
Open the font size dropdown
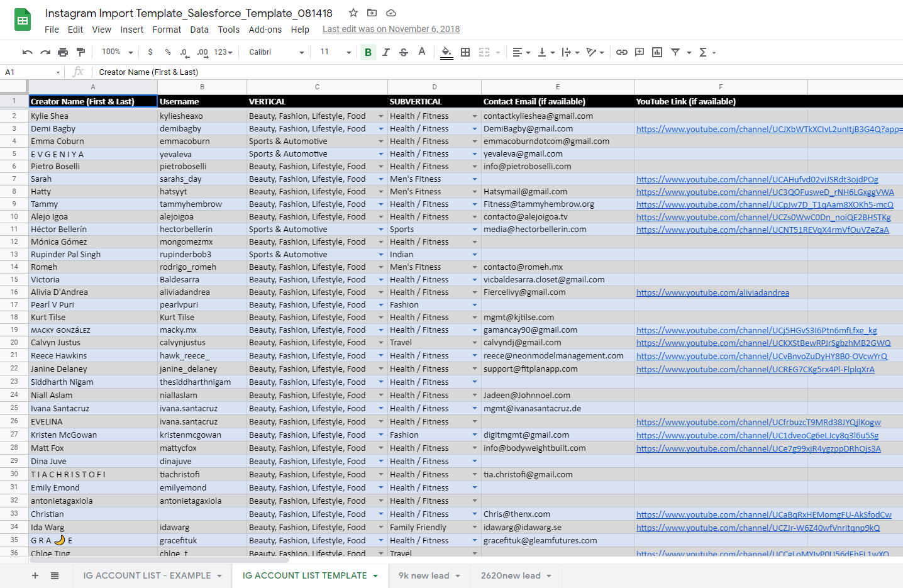(x=335, y=52)
